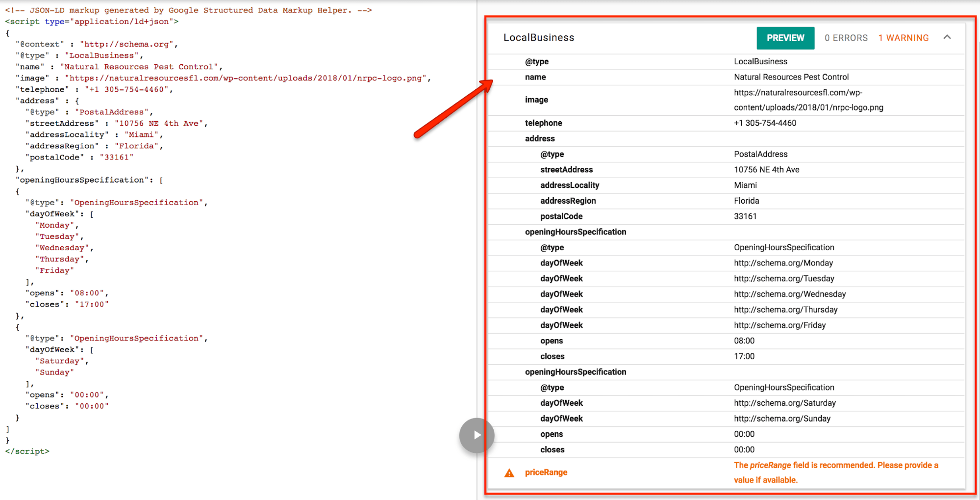
Task: Click the JSON-LD markup comment line
Action: (x=188, y=10)
